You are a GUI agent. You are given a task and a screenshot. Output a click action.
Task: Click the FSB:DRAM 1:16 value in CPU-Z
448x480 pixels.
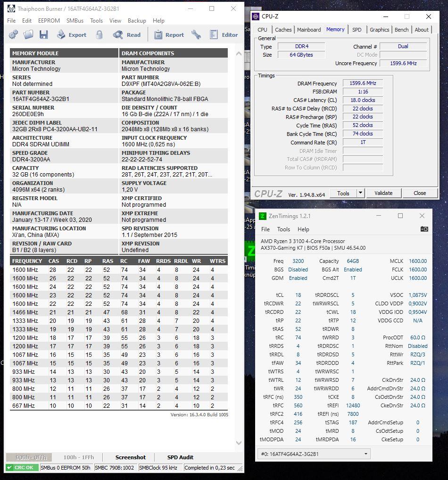(363, 92)
